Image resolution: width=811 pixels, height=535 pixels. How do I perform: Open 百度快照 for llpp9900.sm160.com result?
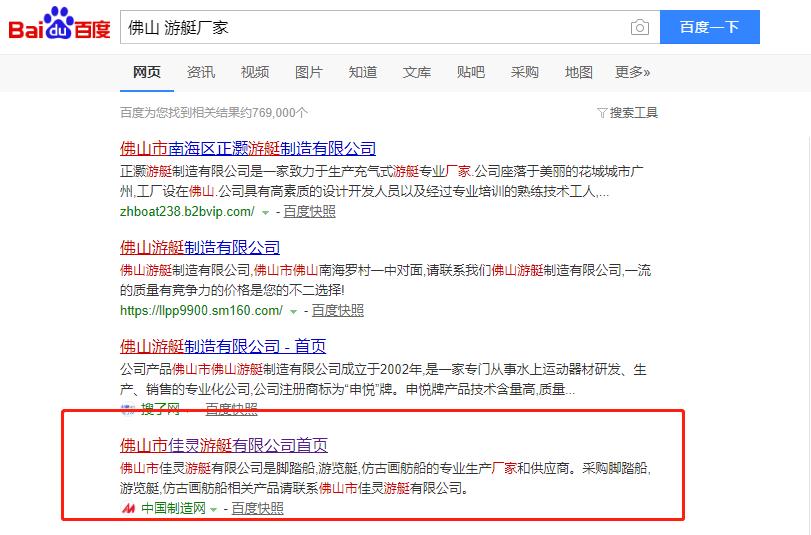pos(338,310)
